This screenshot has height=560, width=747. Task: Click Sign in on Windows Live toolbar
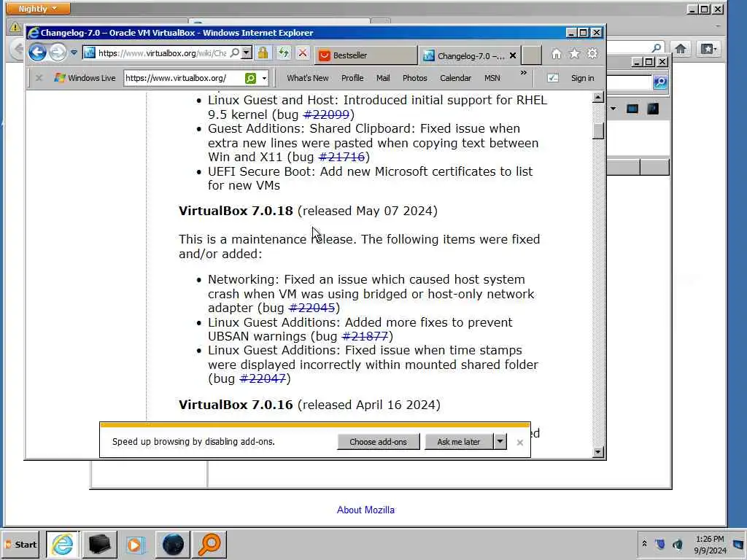[x=582, y=78]
